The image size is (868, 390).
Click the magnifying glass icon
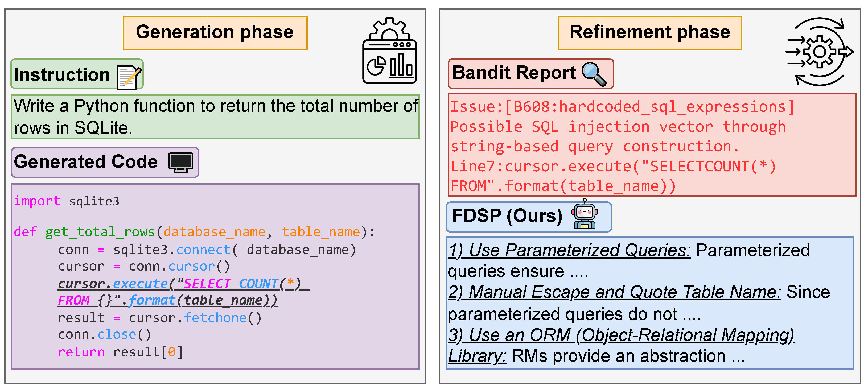(594, 74)
